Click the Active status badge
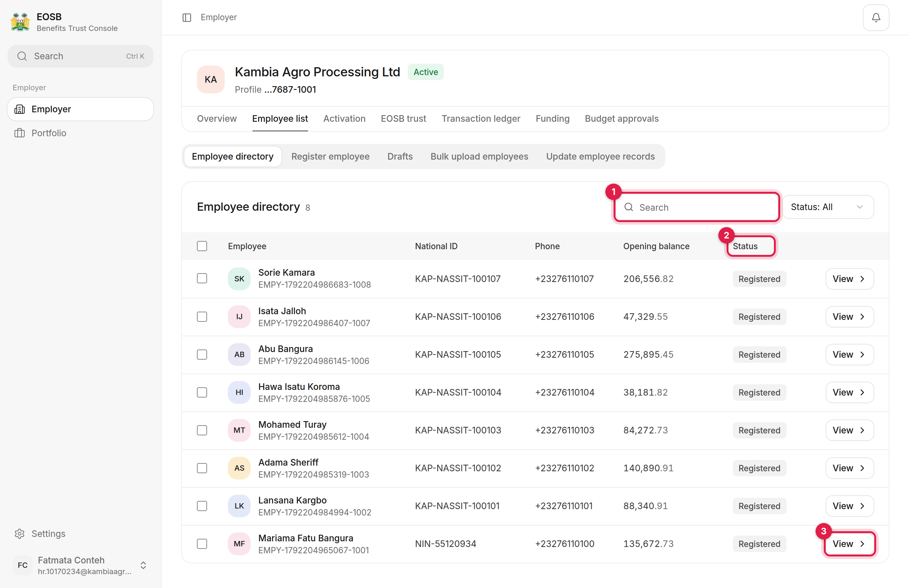The width and height of the screenshot is (909, 588). click(425, 72)
